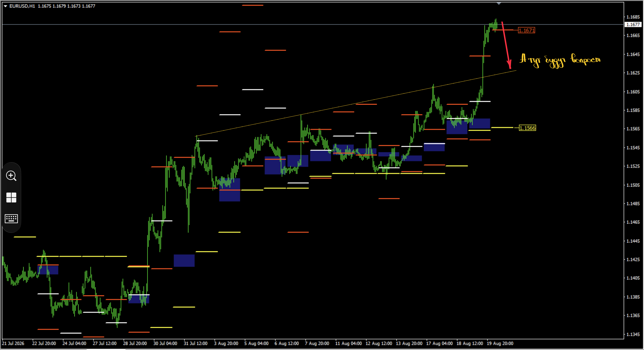Viewport: 644px width, 350px height.
Task: Click the 1.1425 price scale value
Action: tap(633, 260)
